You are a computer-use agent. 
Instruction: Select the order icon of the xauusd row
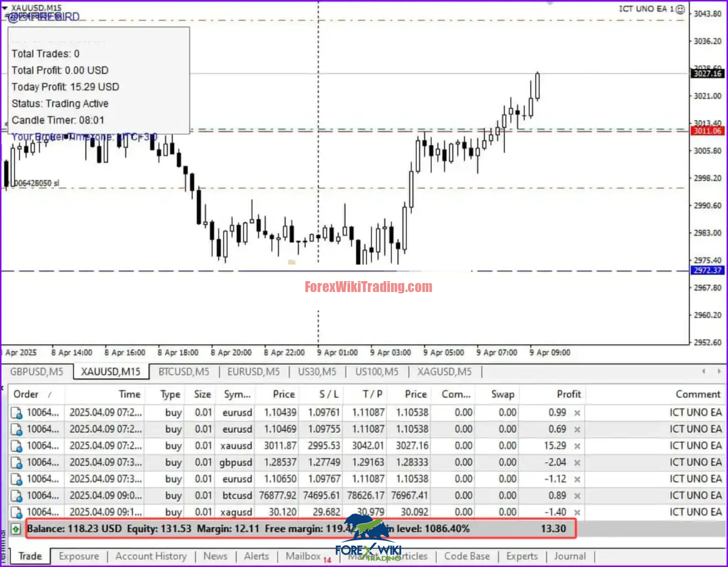tap(17, 446)
